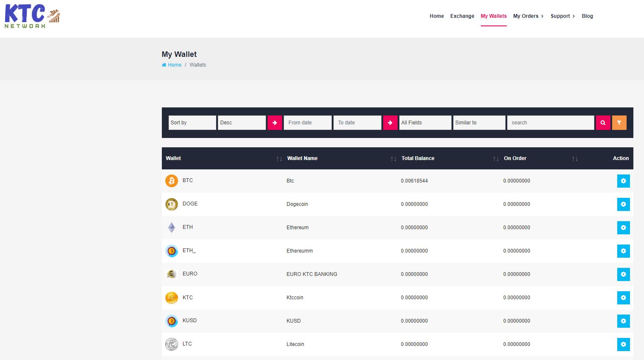644x360 pixels.
Task: Click the arrow button after To date
Action: [x=390, y=123]
